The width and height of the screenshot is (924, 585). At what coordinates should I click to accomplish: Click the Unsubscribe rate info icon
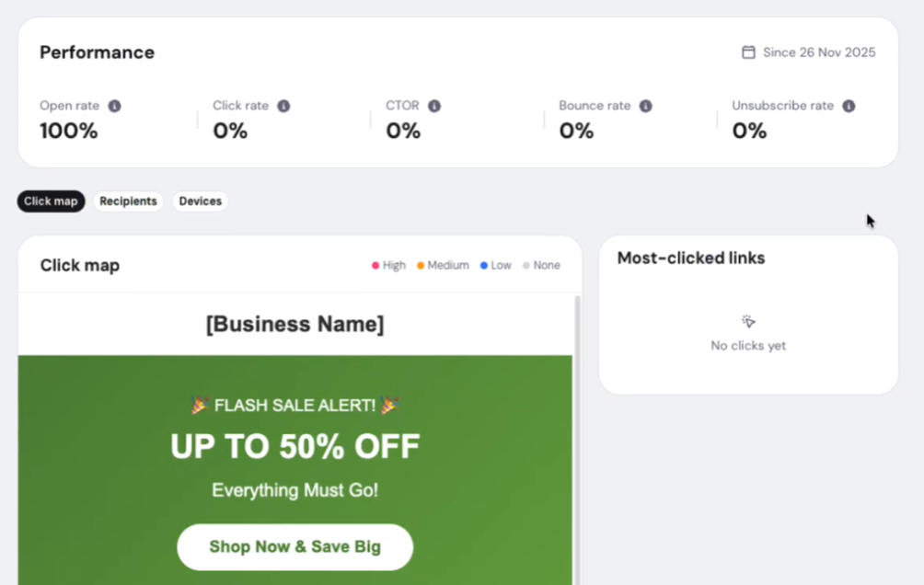[849, 106]
